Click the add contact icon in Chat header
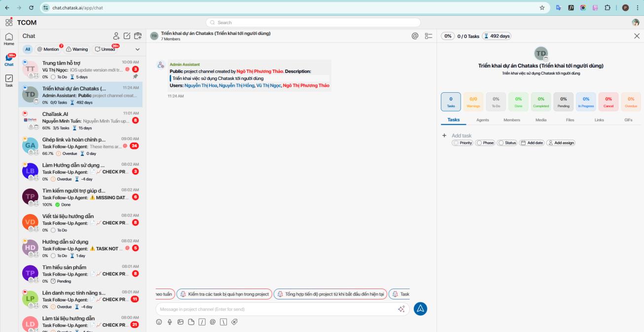644x332 pixels. 116,36
